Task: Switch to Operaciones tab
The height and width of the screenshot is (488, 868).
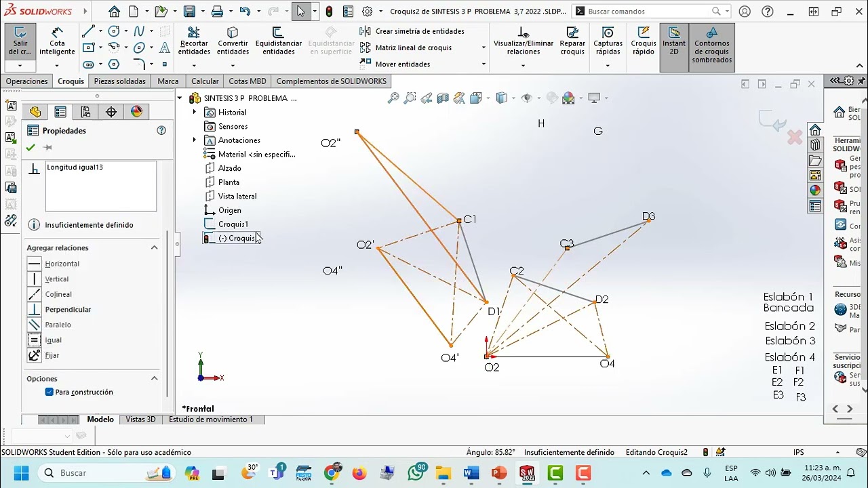Action: [x=27, y=81]
